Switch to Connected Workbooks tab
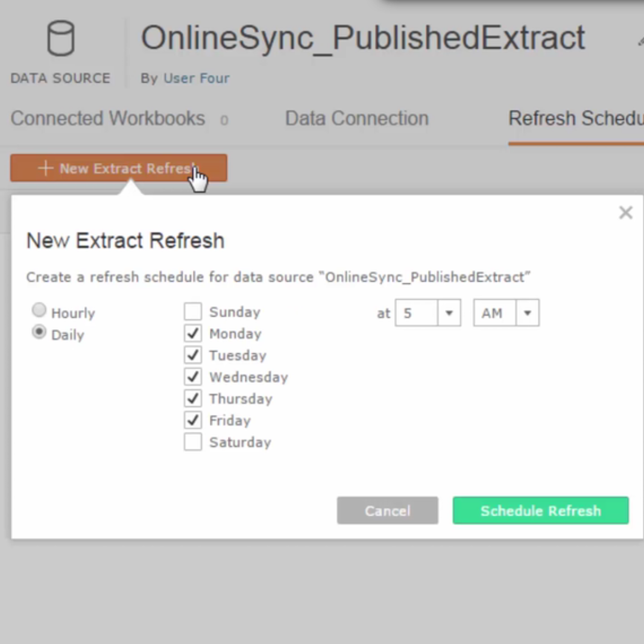The image size is (644, 644). pos(108,119)
